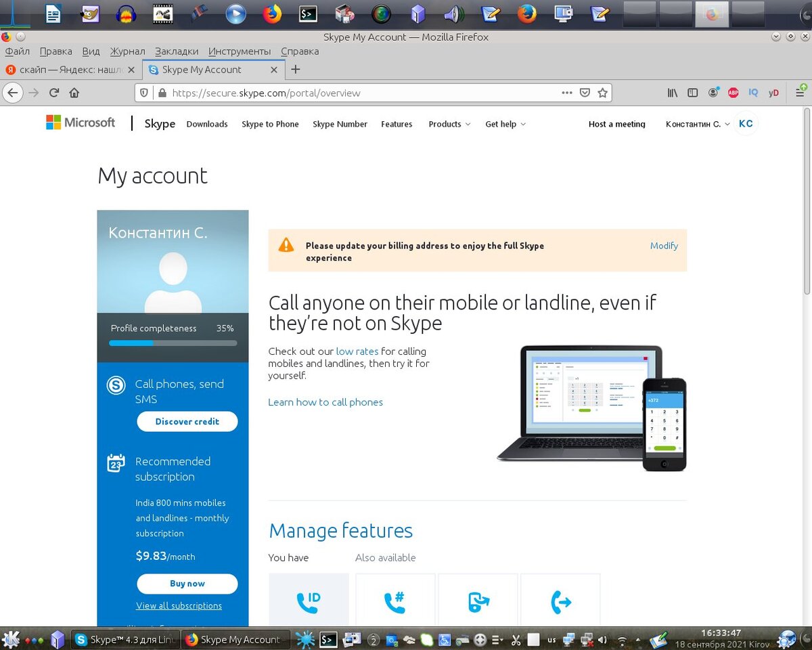
Task: Open the Инструменты menu
Action: click(240, 51)
